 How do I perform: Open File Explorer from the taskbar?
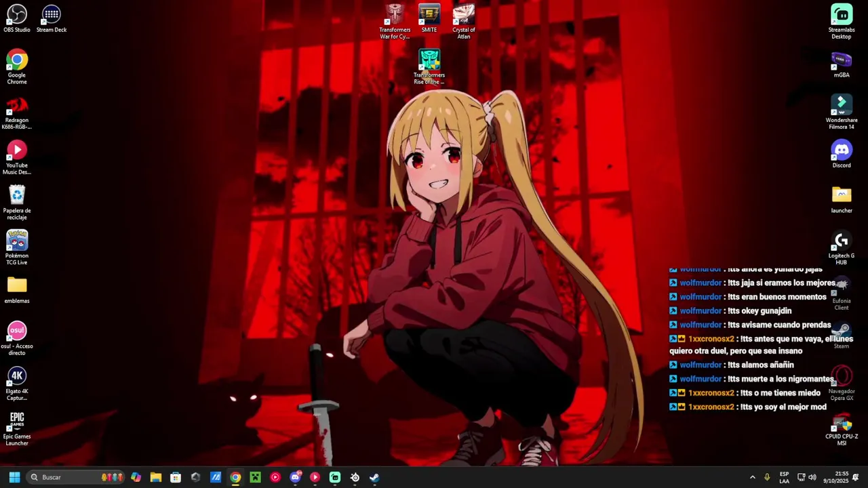point(155,477)
